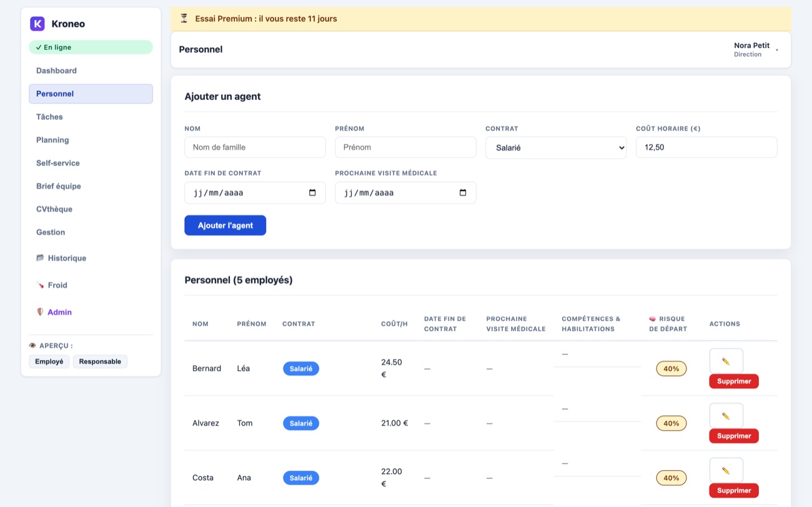
Task: Click the Prénom input field
Action: pyautogui.click(x=405, y=147)
